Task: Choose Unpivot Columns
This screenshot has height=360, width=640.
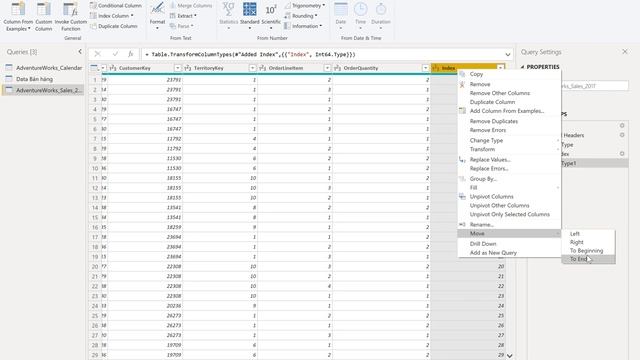Action: point(509,197)
